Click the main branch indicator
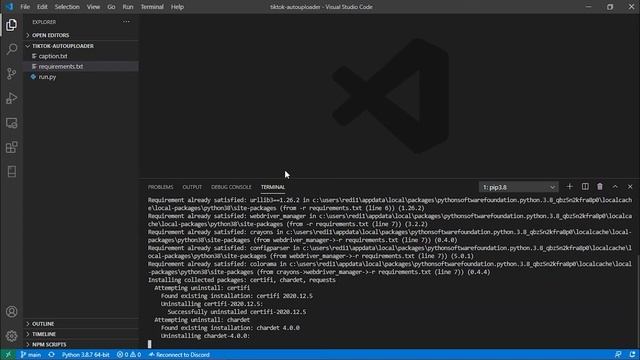This screenshot has height=360, width=640. 31,355
